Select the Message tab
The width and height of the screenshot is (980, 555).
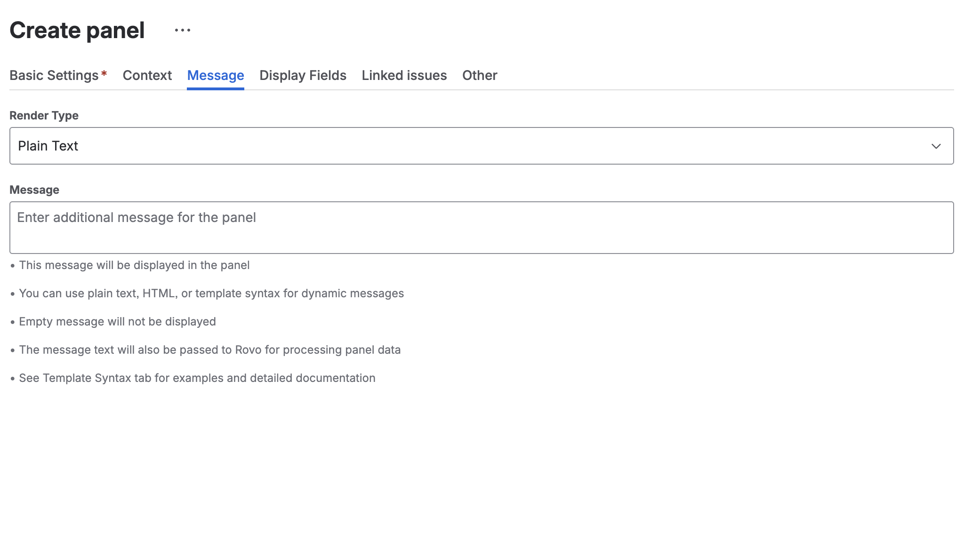pos(215,75)
